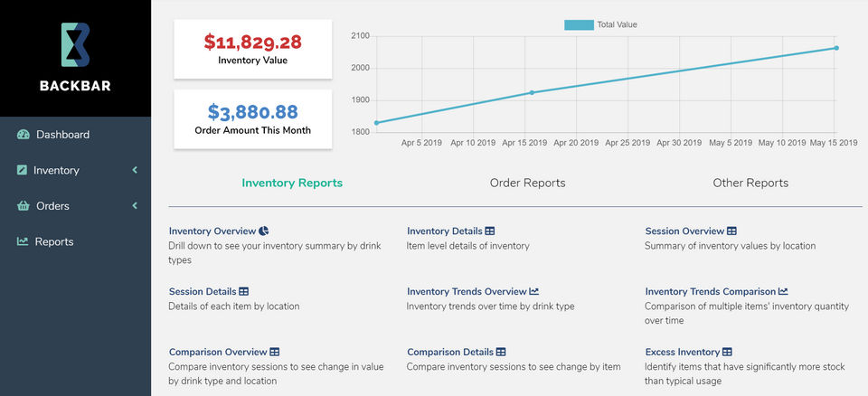Click the last data point on the chart
This screenshot has width=868, height=396.
836,48
